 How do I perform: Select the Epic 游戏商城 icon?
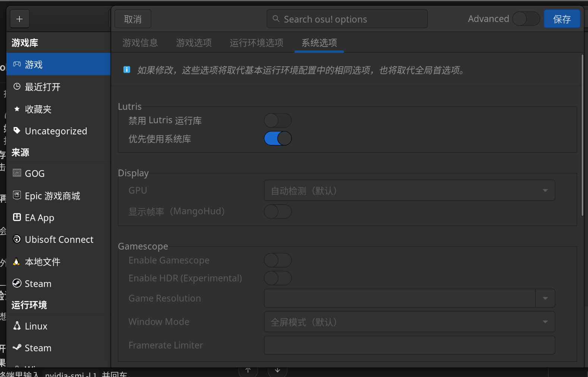pos(17,195)
